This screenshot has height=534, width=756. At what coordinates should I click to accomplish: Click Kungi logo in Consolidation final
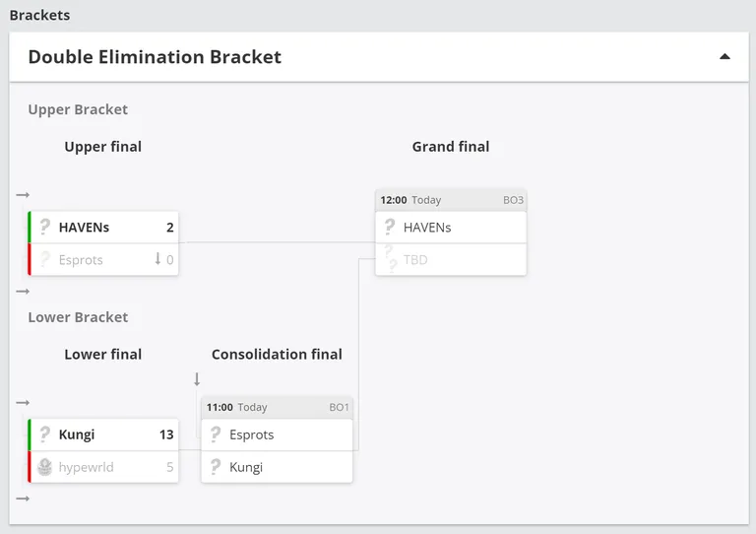click(216, 466)
